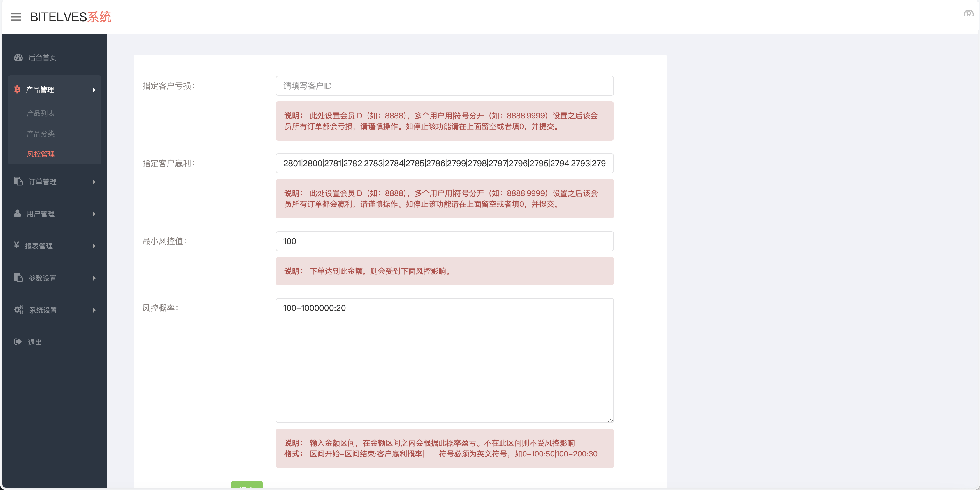The image size is (980, 490).
Task: Click the Bitcoin icon beside 产品管理
Action: pyautogui.click(x=17, y=90)
